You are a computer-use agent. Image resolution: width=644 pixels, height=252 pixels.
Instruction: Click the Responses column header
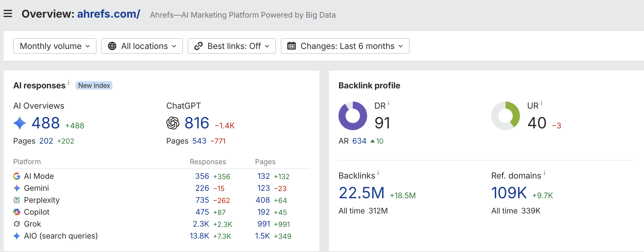208,162
